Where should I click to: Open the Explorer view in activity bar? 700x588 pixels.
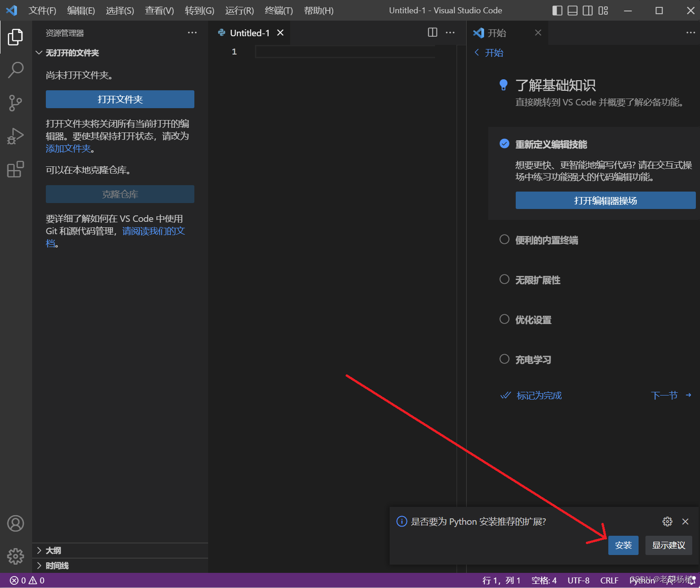(x=16, y=37)
